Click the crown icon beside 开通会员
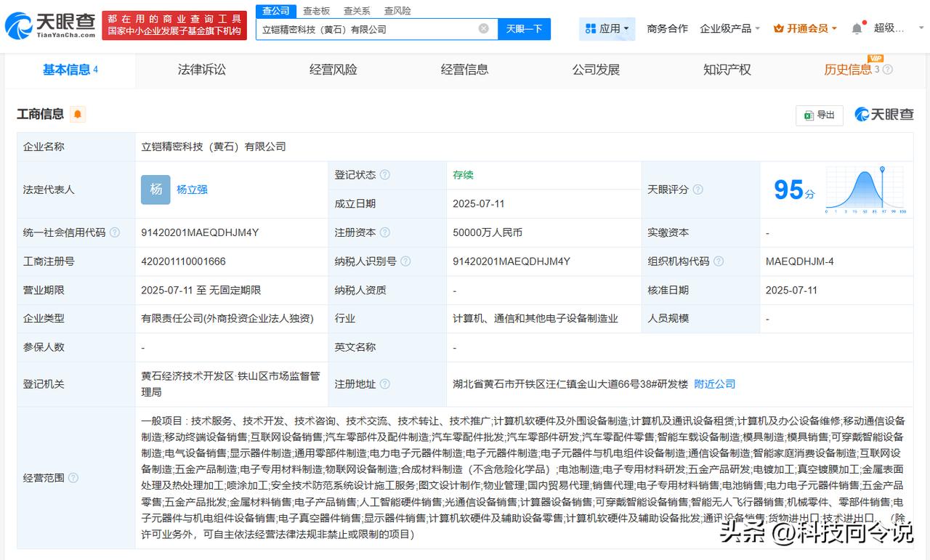Image resolution: width=930 pixels, height=560 pixels. point(779,28)
